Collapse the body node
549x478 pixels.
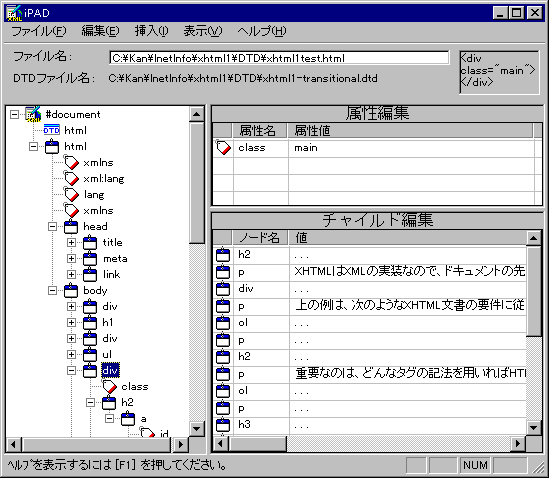(x=52, y=291)
